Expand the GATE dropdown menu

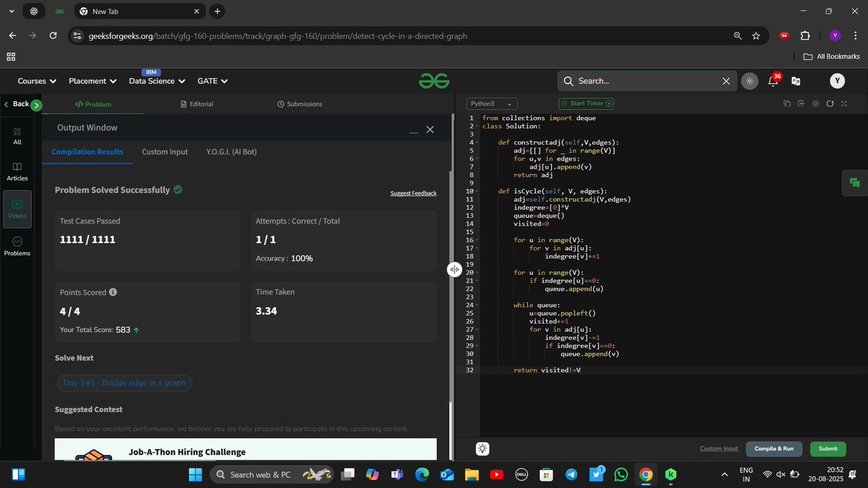[x=213, y=81]
